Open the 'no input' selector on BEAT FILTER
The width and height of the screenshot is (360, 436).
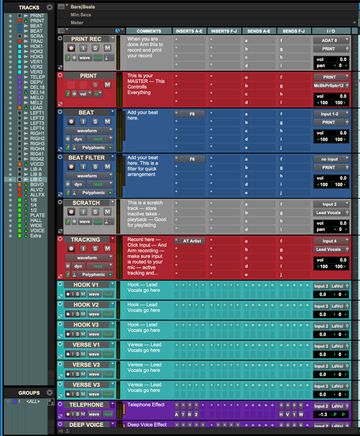[x=331, y=159]
